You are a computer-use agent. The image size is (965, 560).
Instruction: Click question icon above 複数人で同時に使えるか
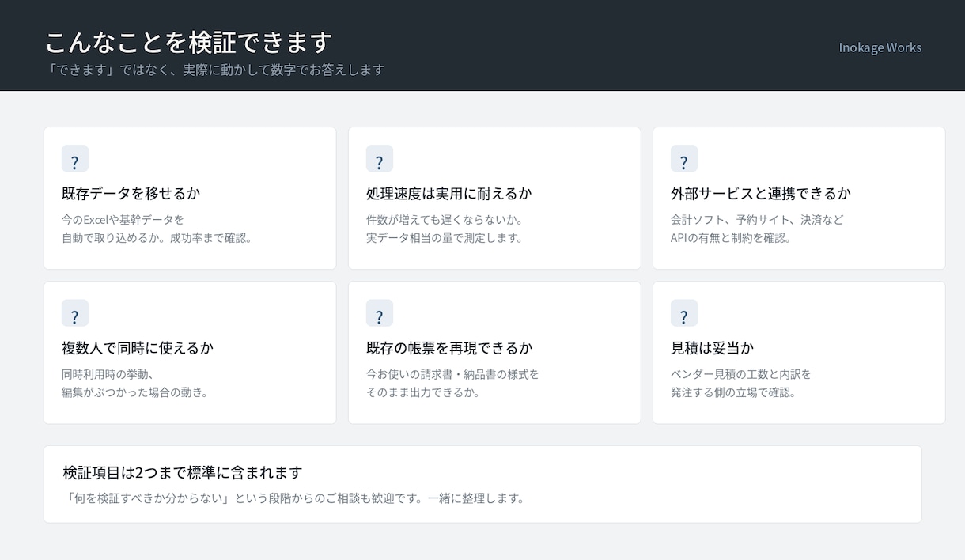tap(75, 313)
